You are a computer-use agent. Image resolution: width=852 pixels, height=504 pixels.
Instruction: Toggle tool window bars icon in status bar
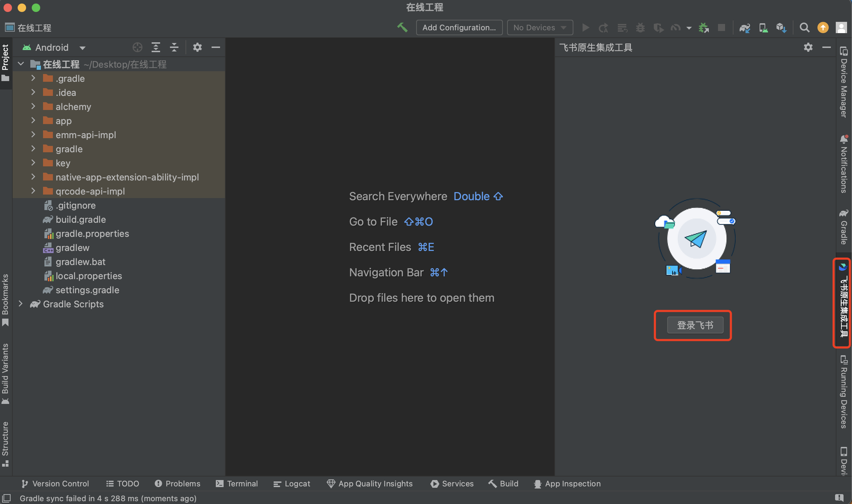(x=6, y=498)
